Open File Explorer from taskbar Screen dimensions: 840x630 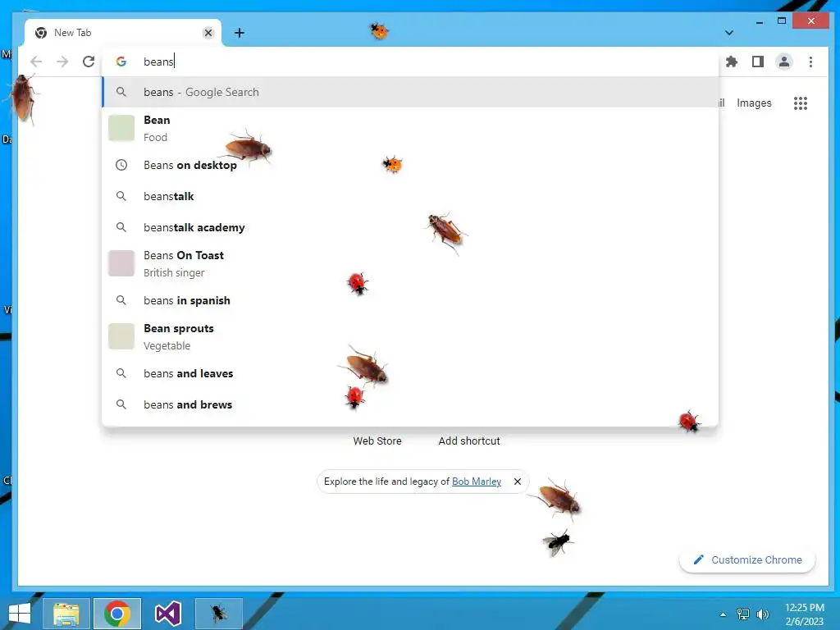tap(66, 614)
